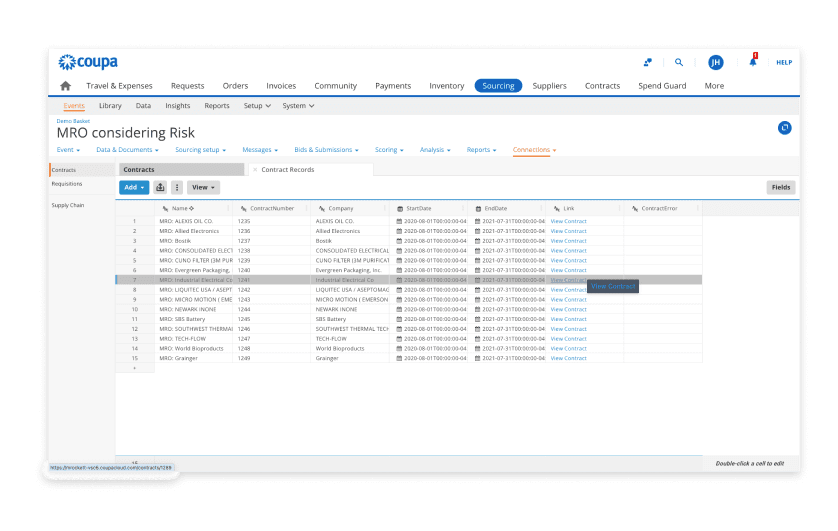Open notifications bell icon
This screenshot has width=838, height=531.
click(x=753, y=62)
